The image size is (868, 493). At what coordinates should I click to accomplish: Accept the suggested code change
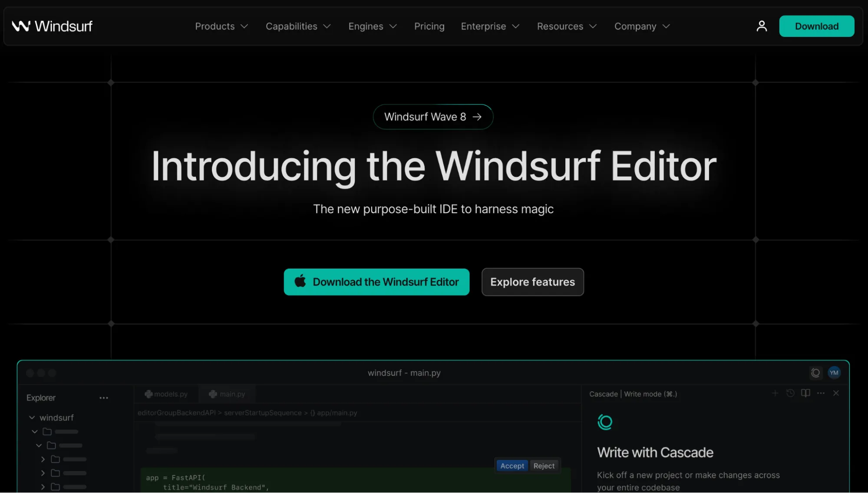point(512,466)
